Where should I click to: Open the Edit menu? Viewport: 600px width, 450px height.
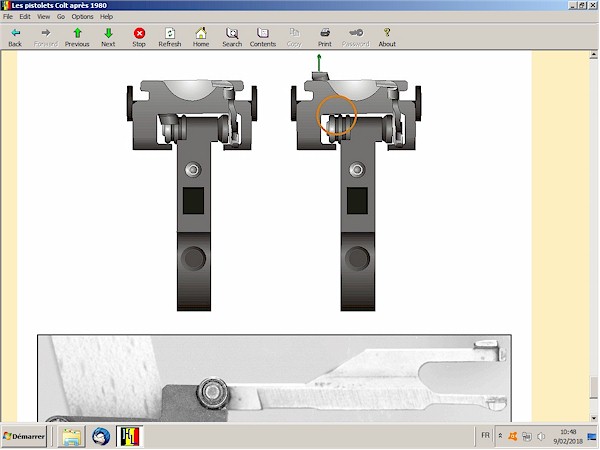24,17
